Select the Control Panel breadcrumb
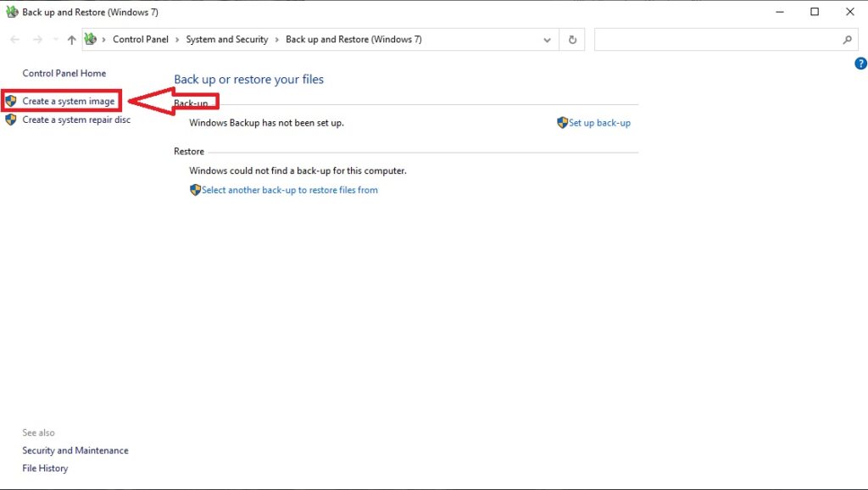Viewport: 868px width, 490px height. tap(141, 40)
